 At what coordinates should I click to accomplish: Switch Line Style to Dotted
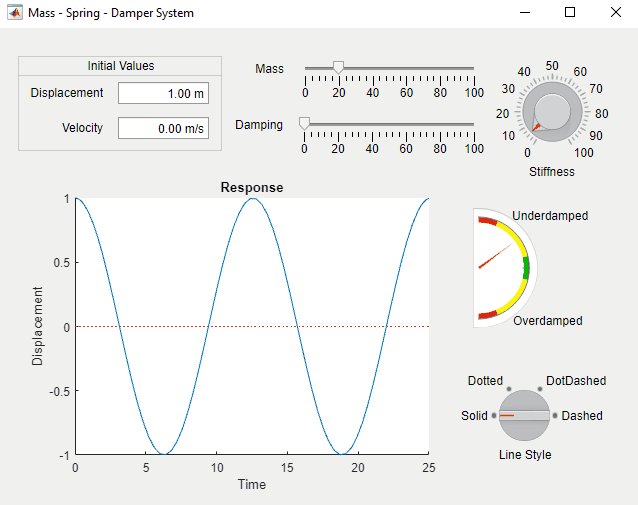pos(486,381)
